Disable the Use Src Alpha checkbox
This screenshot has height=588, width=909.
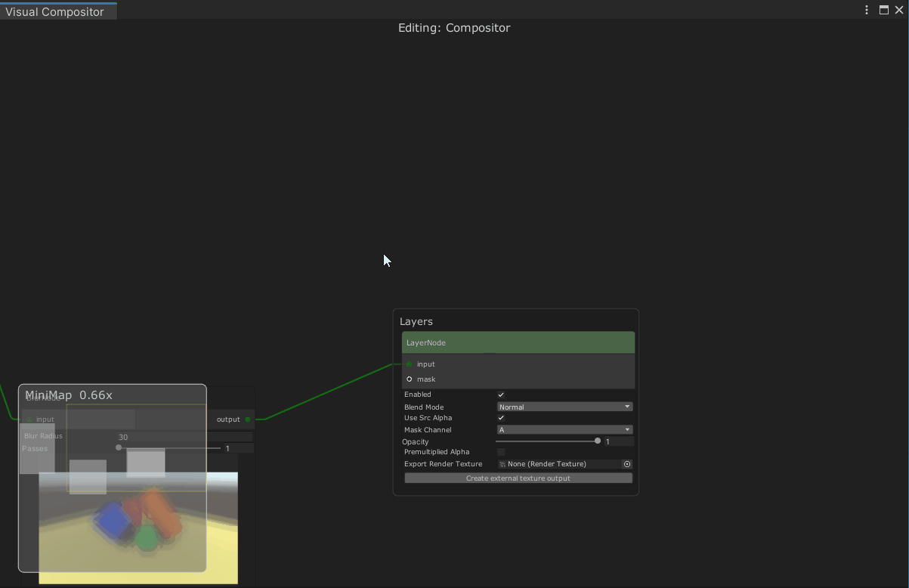(501, 417)
